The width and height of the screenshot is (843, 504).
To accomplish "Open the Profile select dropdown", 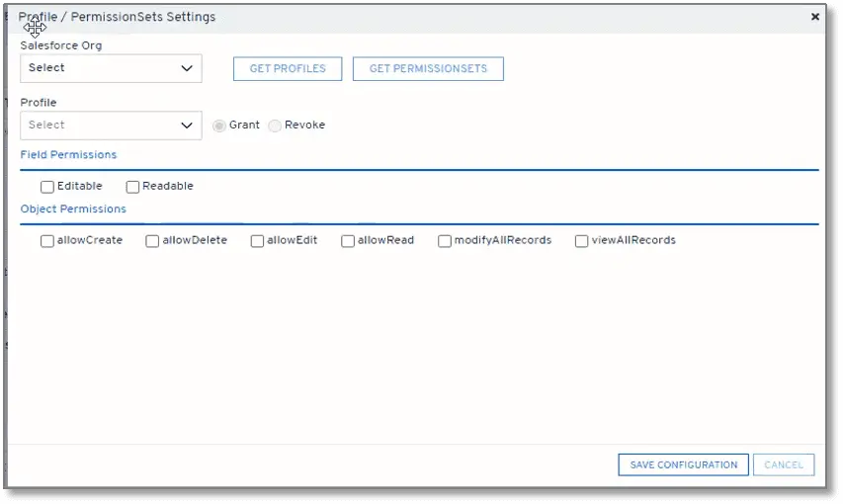I will [111, 126].
